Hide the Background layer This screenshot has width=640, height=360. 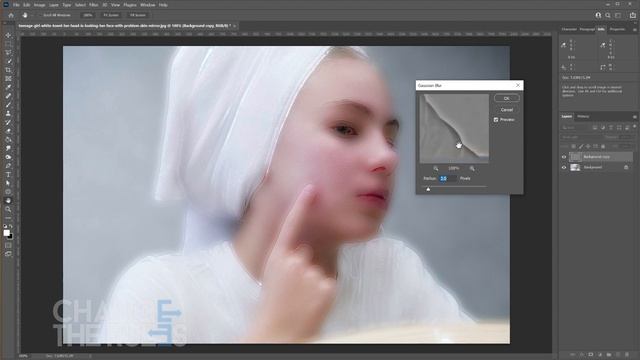coord(564,167)
